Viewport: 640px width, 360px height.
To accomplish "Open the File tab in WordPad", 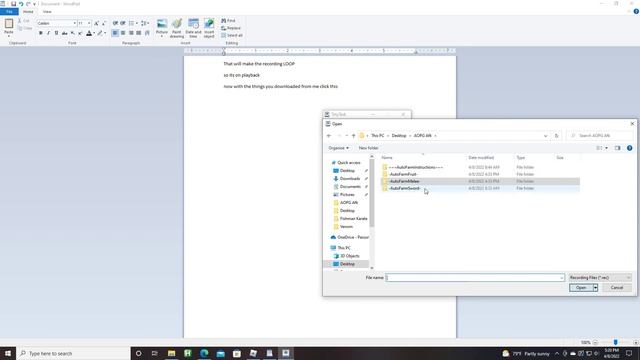I will 9,11.
